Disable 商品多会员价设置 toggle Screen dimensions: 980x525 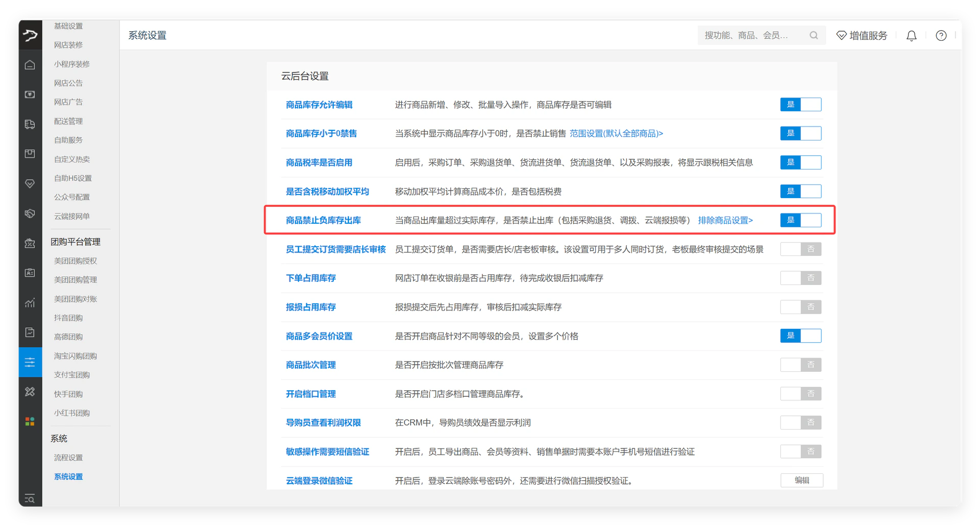tap(800, 336)
